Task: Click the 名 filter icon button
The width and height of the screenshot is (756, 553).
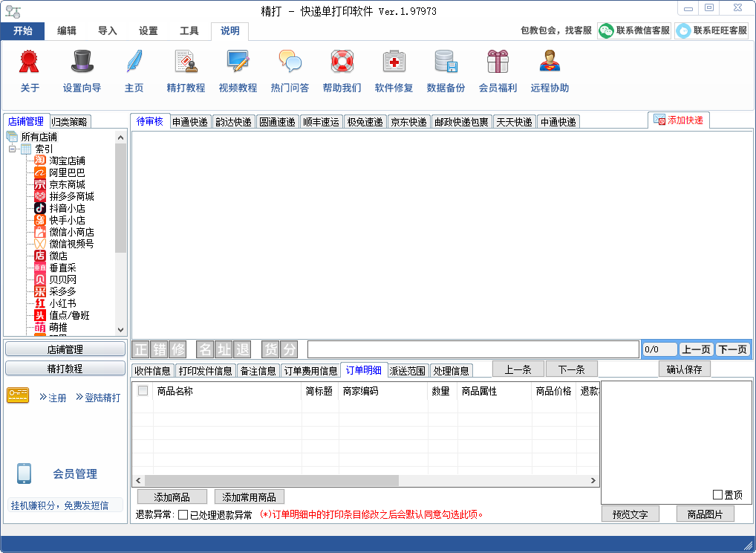Action: (206, 349)
